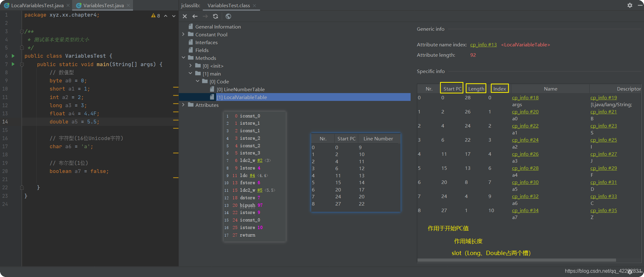Open the cp_info #13 attribute name link
This screenshot has height=277, width=644.
point(483,44)
